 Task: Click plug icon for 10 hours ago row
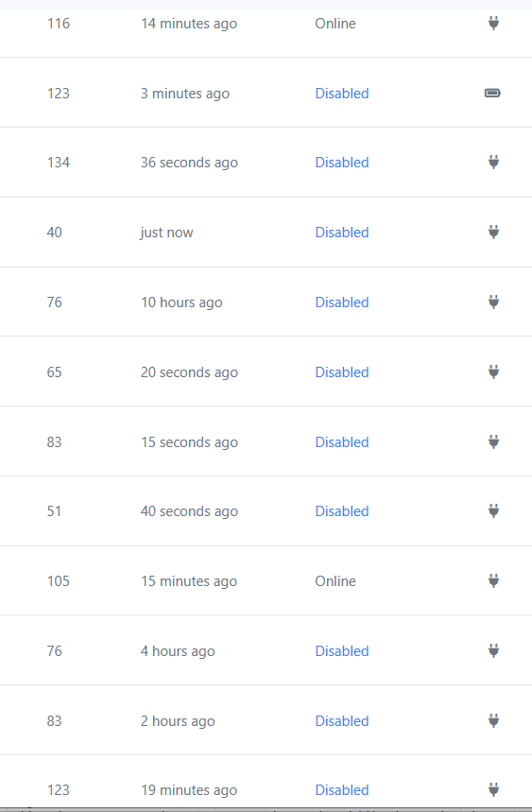[493, 302]
